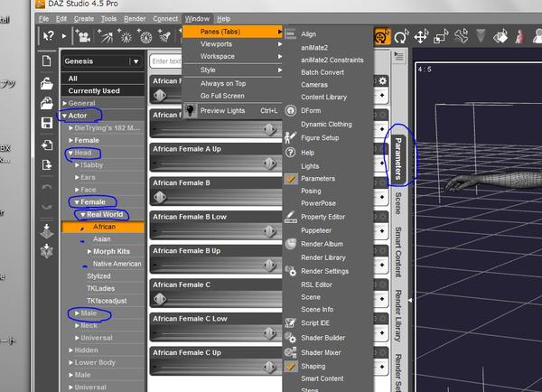Select the Surface Selection bucket tool
542x392 pixels.
(500, 36)
